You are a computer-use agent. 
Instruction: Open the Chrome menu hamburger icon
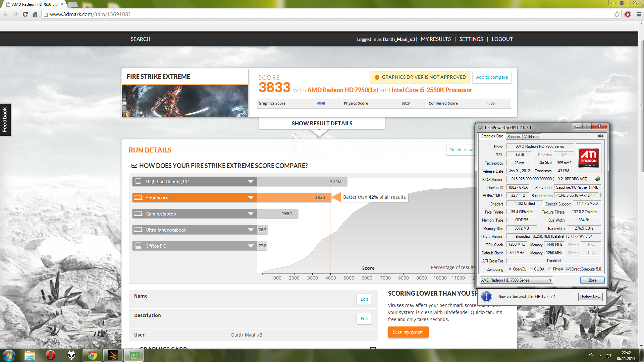tap(639, 14)
